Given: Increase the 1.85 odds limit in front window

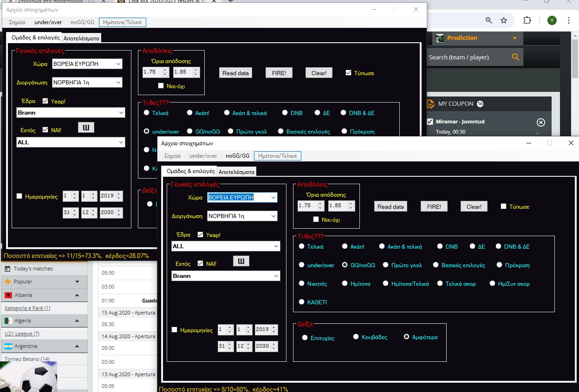Looking at the screenshot, I should point(351,203).
